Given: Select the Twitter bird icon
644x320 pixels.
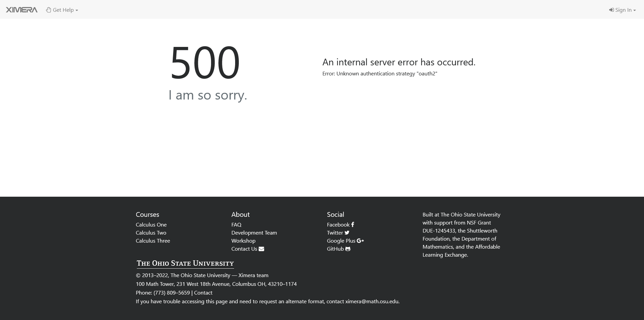Looking at the screenshot, I should pos(347,233).
